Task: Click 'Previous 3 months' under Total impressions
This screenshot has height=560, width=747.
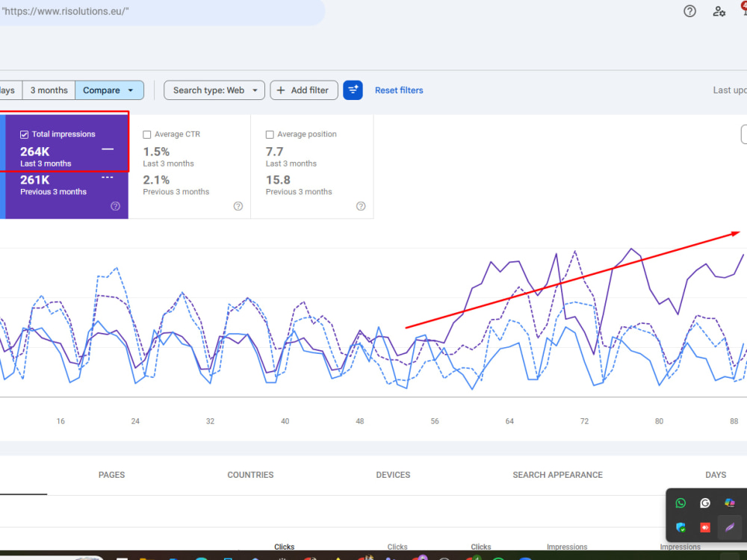Action: (x=53, y=191)
